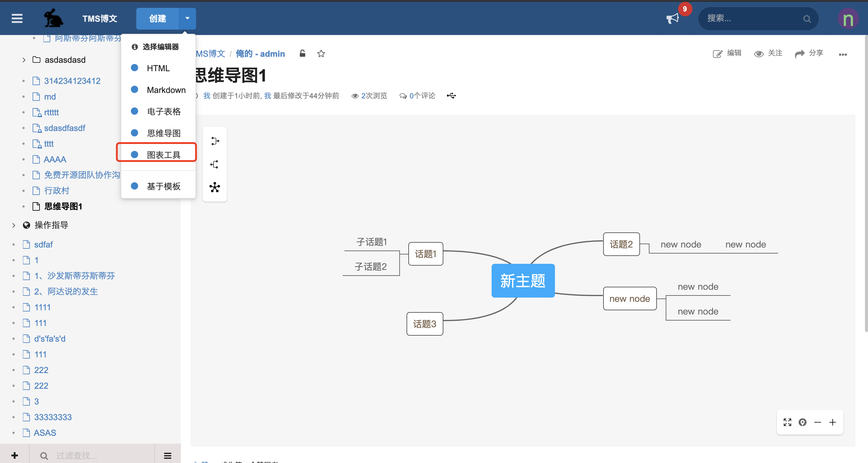The width and height of the screenshot is (868, 463).
Task: Select the 新主题 root node
Action: tap(523, 281)
